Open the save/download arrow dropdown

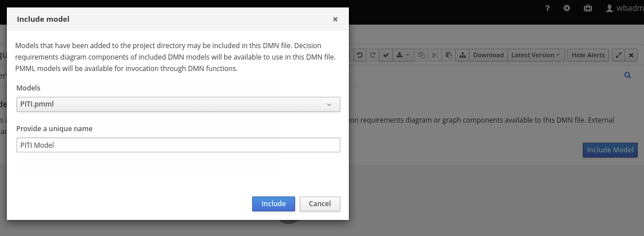(403, 55)
